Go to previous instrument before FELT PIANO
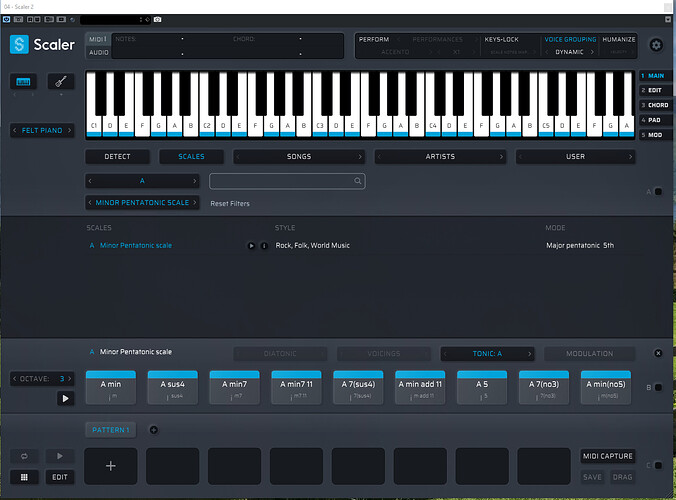676x500 pixels. click(x=15, y=130)
